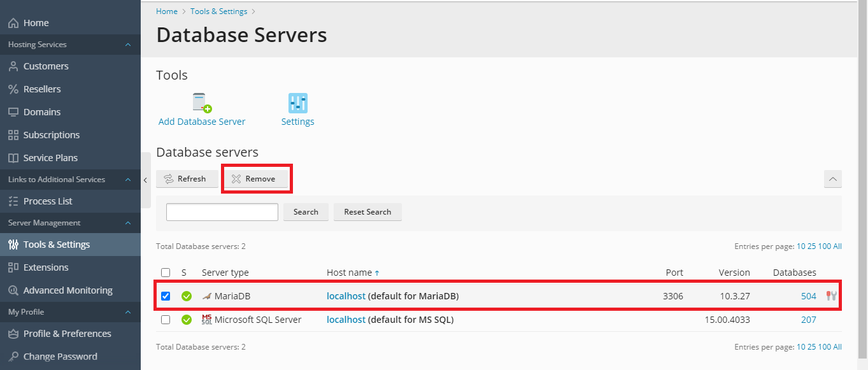
Task: Uncheck the MariaDB server checkbox
Action: click(x=166, y=296)
